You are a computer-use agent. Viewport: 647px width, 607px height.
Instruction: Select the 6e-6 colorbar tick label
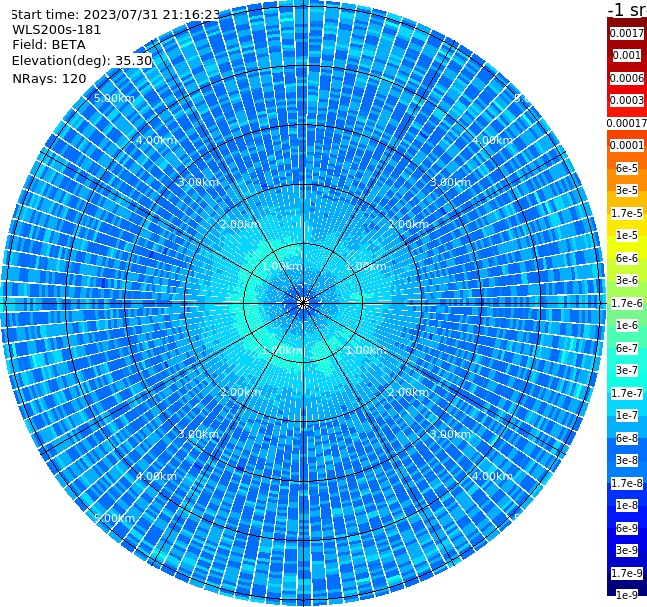[627, 258]
